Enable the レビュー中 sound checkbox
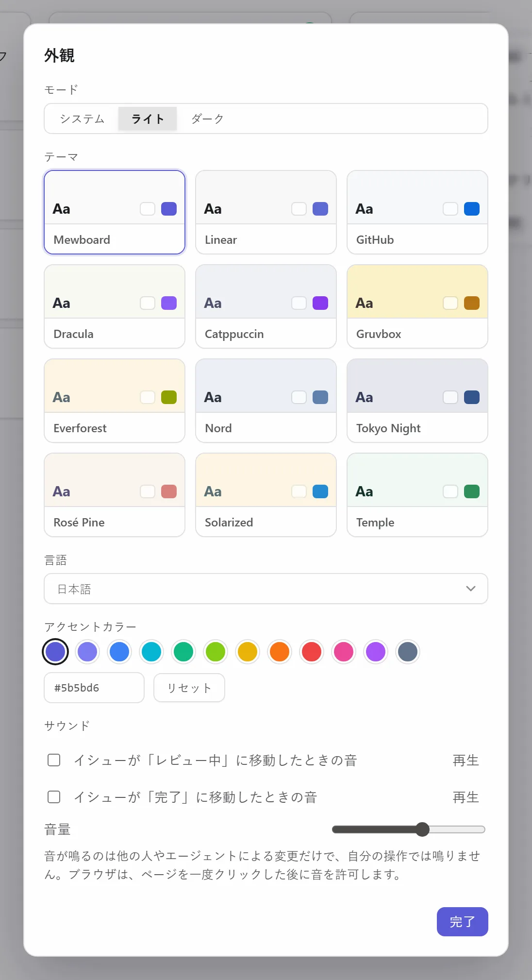The image size is (532, 980). (54, 760)
